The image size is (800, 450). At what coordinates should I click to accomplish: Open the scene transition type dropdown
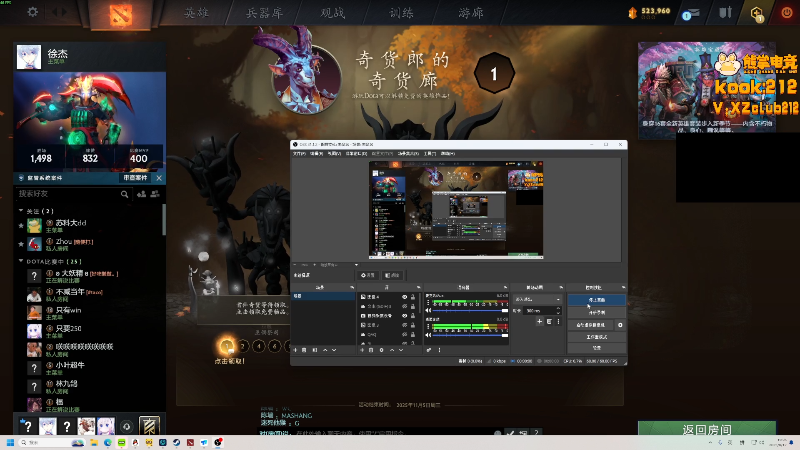coord(538,299)
